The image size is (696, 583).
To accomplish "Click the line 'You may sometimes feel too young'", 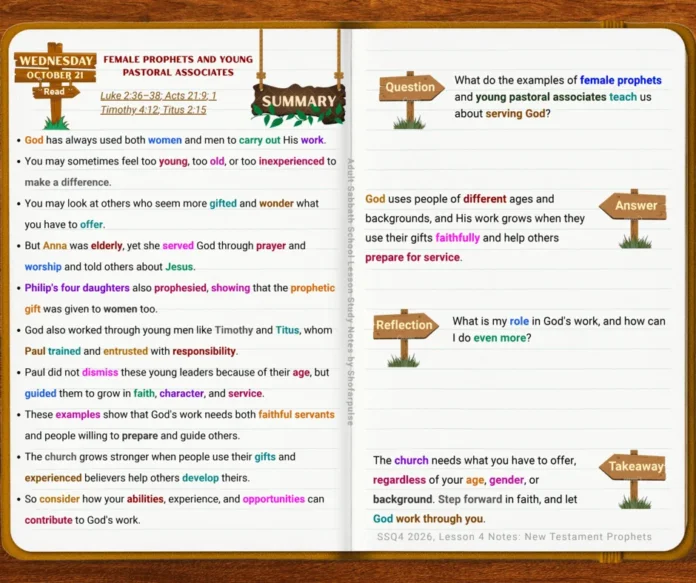I will (x=180, y=161).
